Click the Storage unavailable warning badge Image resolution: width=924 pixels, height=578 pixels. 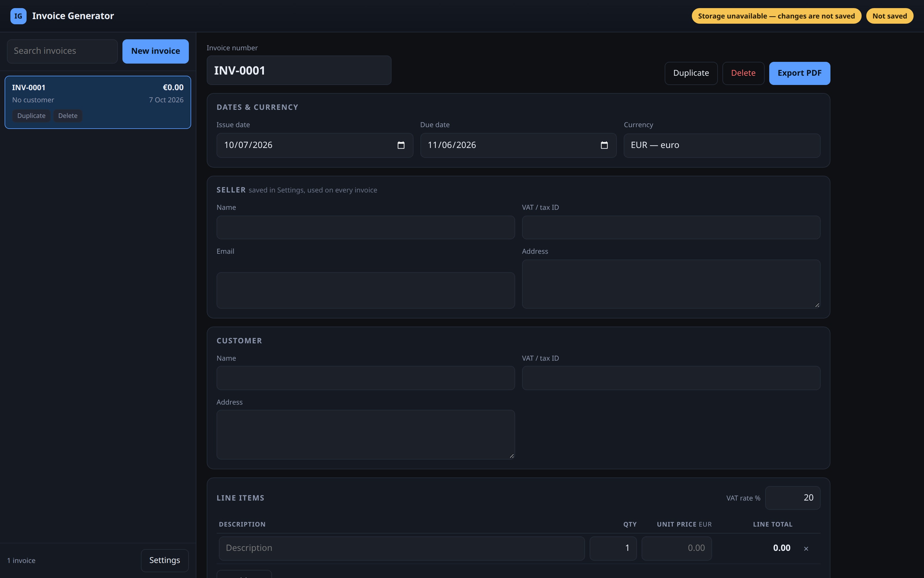click(x=776, y=16)
